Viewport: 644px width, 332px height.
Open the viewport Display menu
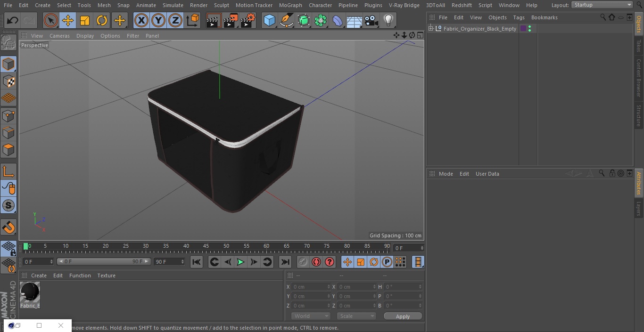85,36
